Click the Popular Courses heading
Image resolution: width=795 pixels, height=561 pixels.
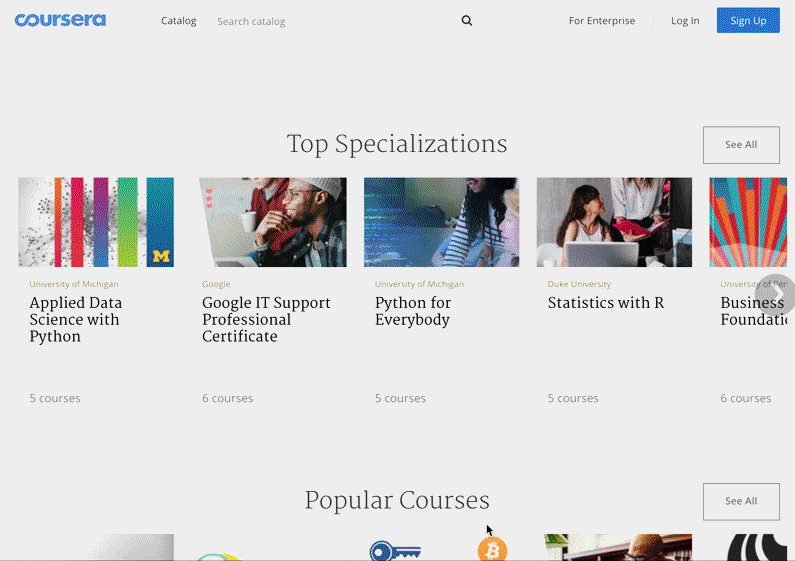[x=397, y=501]
